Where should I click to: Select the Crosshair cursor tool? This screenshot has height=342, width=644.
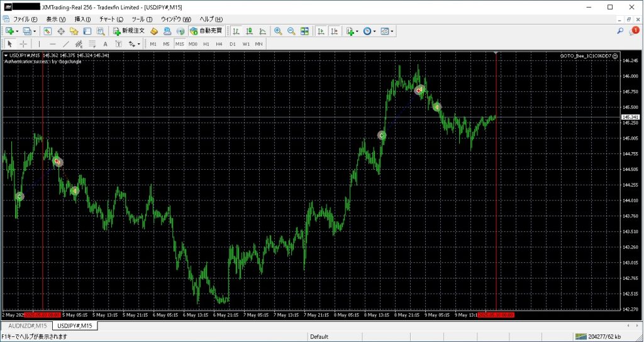[23, 44]
